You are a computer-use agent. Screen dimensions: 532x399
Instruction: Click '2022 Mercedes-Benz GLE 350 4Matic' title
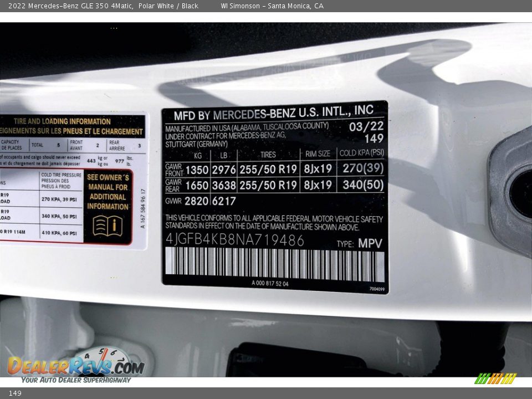pos(70,6)
